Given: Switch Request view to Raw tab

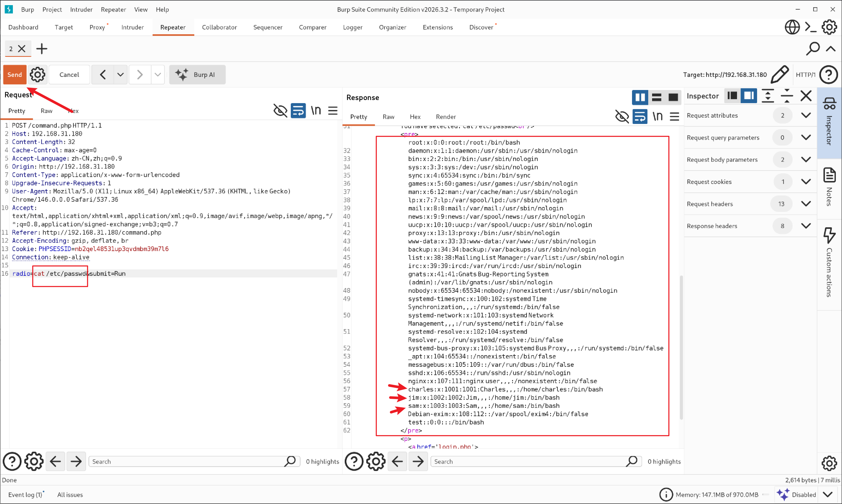Looking at the screenshot, I should click(x=47, y=111).
